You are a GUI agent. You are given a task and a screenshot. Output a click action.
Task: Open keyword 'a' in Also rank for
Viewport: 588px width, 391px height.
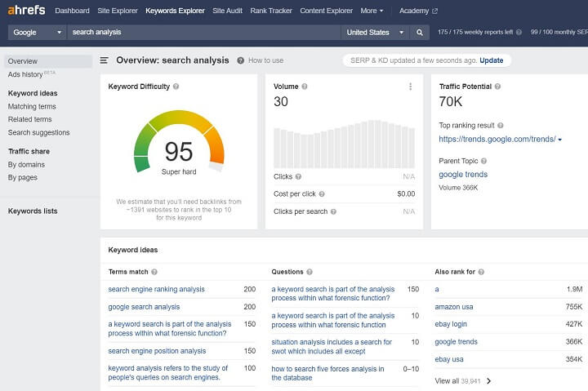click(437, 290)
